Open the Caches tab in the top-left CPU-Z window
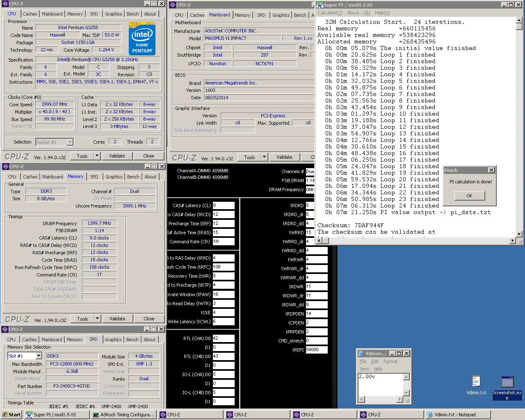The width and height of the screenshot is (525, 420). 30,14
